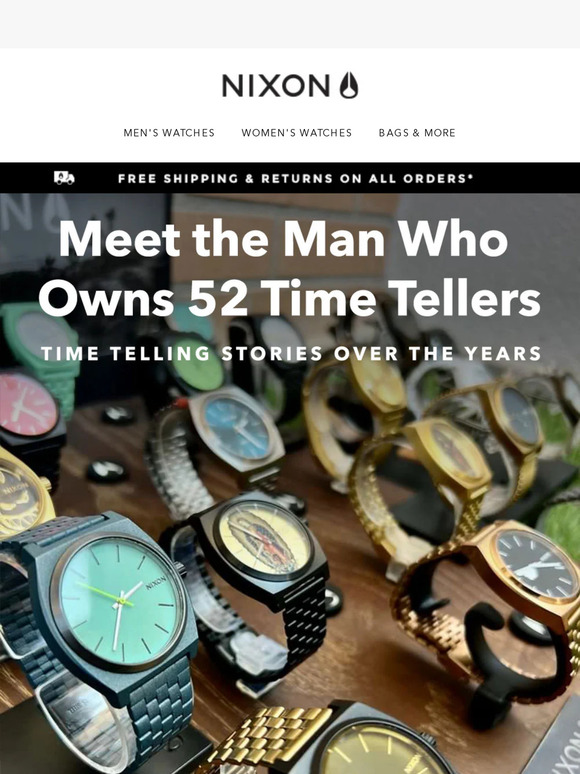
Task: Go to Bags & More section
Action: coord(417,133)
